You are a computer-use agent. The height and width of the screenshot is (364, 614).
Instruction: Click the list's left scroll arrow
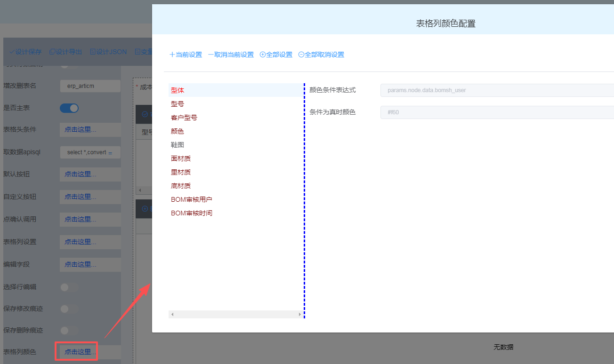pyautogui.click(x=172, y=314)
